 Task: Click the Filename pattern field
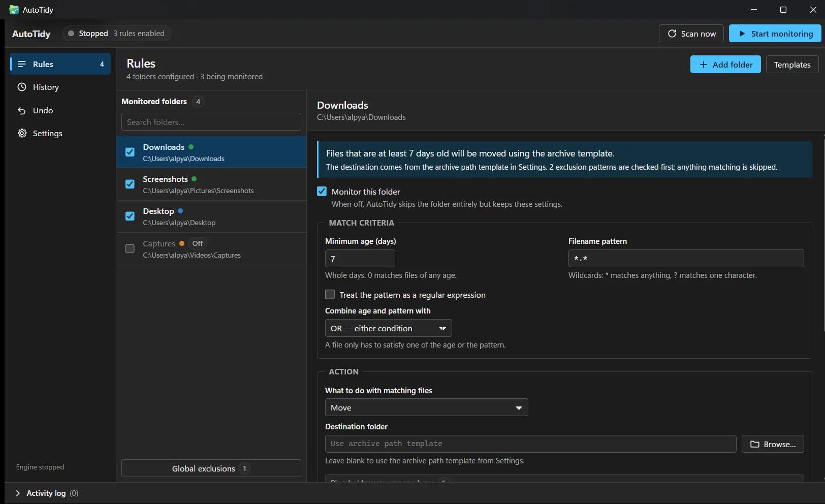(686, 259)
